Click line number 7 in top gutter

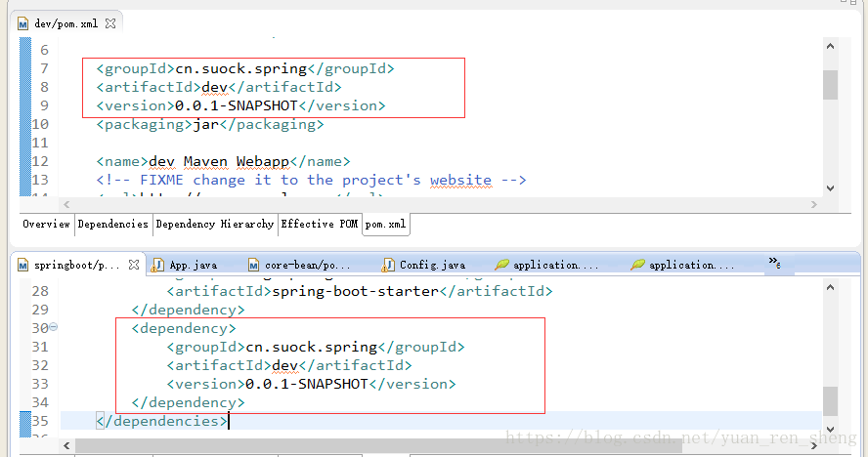[x=44, y=68]
